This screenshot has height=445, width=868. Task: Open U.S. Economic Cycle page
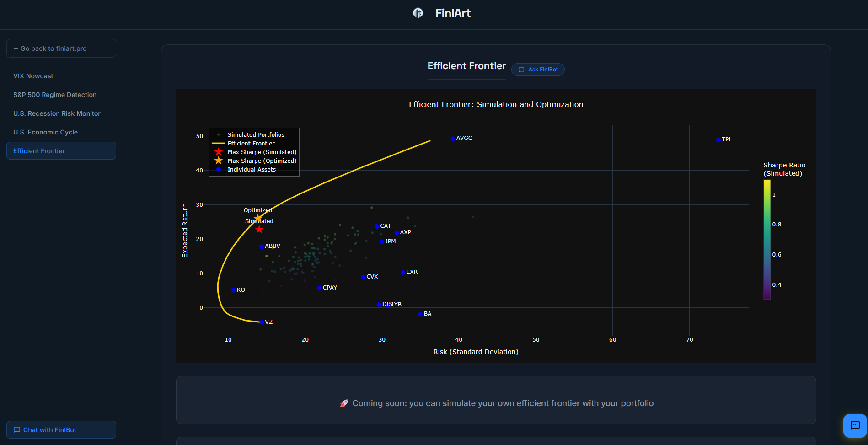click(61, 132)
